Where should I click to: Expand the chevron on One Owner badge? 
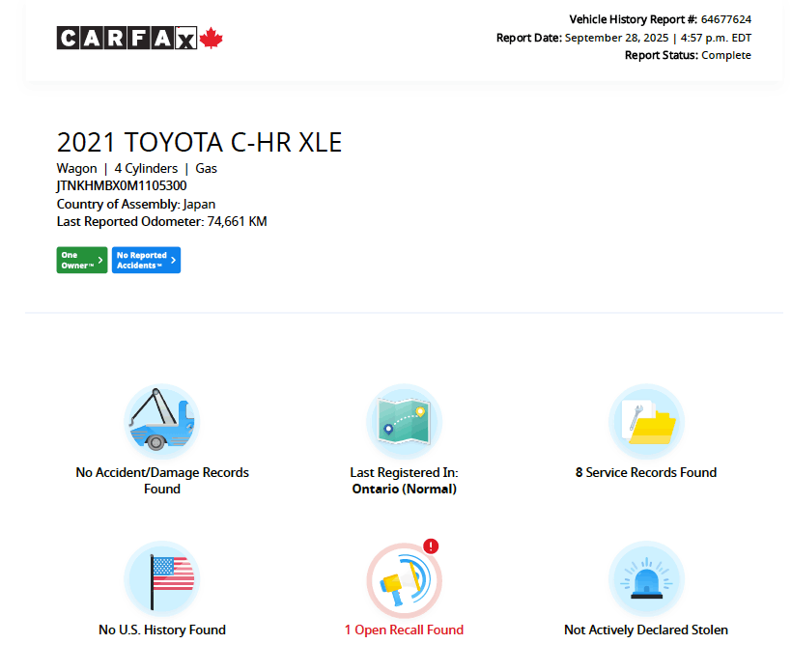pos(100,260)
